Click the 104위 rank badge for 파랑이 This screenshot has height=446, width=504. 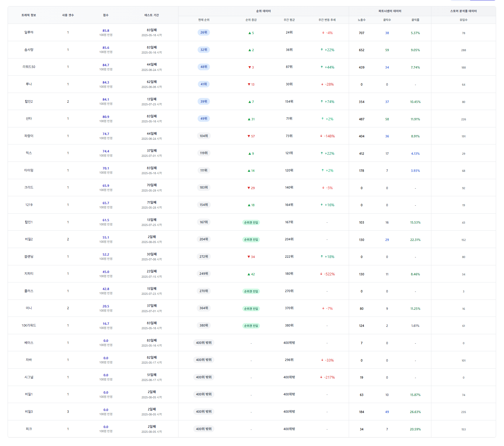204,136
